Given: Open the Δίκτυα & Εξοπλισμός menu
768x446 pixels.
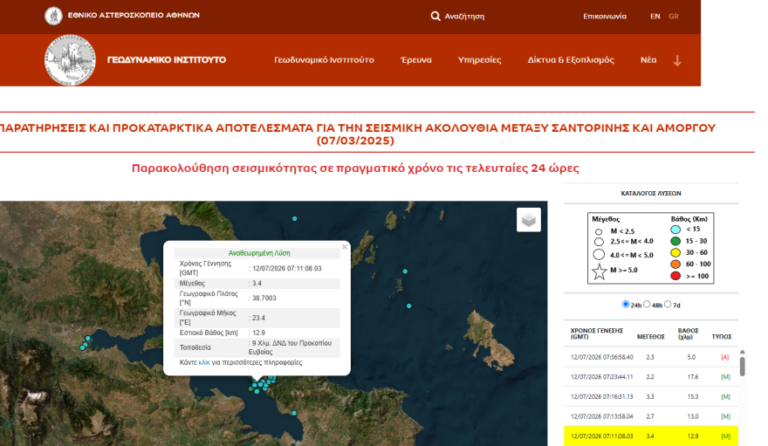Looking at the screenshot, I should coord(571,60).
